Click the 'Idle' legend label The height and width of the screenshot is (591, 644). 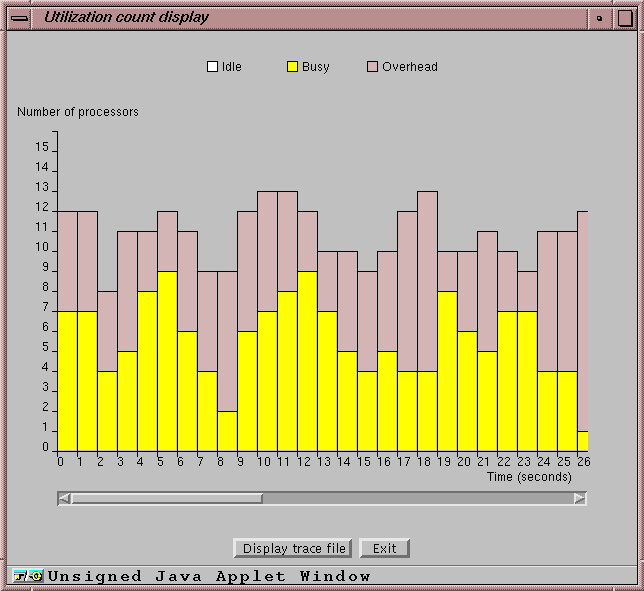(x=232, y=67)
